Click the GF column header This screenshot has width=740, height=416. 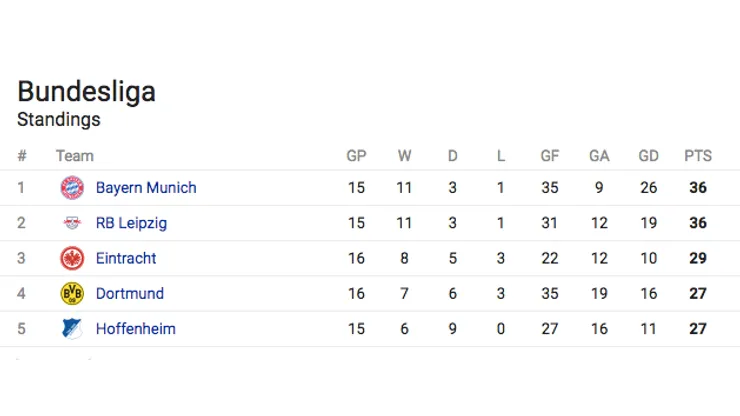click(550, 156)
